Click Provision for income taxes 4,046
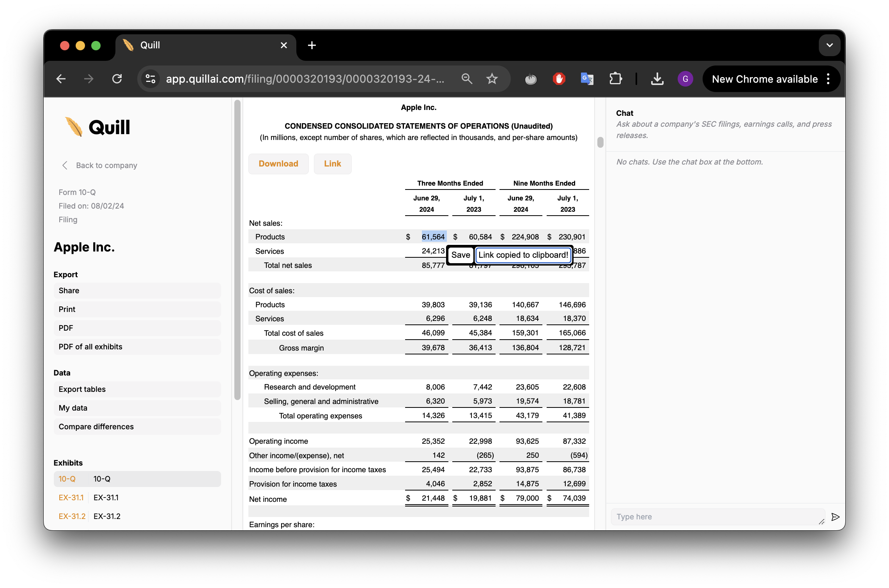This screenshot has height=588, width=889. (435, 484)
